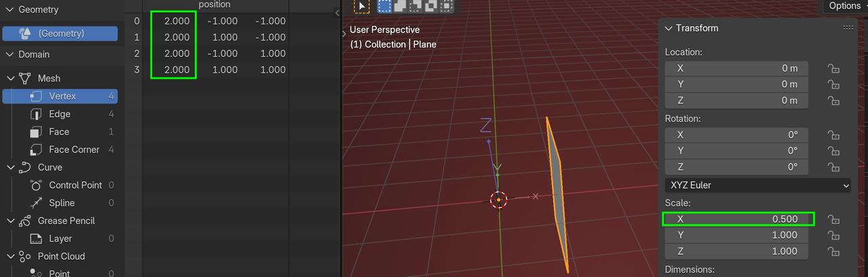Click the Location X field
Viewport: 868px width, 277px height.
[736, 68]
